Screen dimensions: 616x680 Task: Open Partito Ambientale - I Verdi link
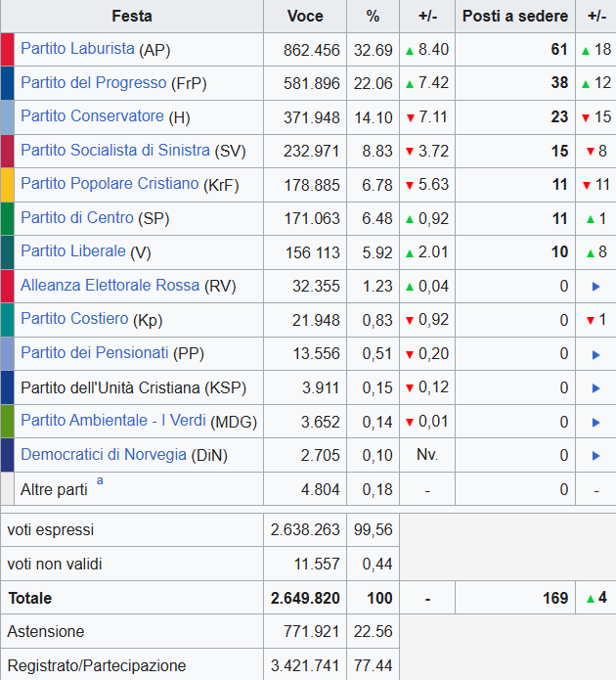click(x=113, y=421)
